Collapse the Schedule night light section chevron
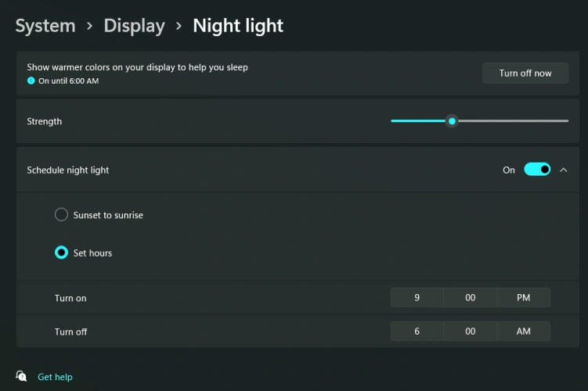 coord(564,170)
